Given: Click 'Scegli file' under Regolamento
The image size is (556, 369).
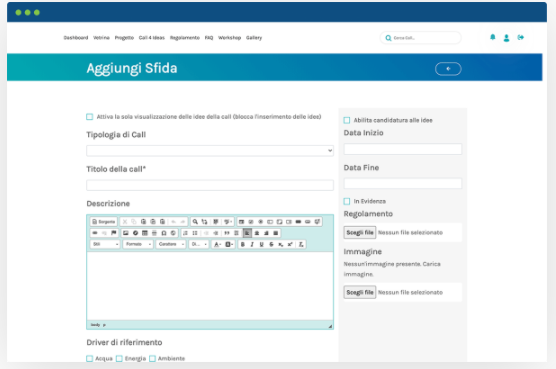Looking at the screenshot, I should (360, 233).
